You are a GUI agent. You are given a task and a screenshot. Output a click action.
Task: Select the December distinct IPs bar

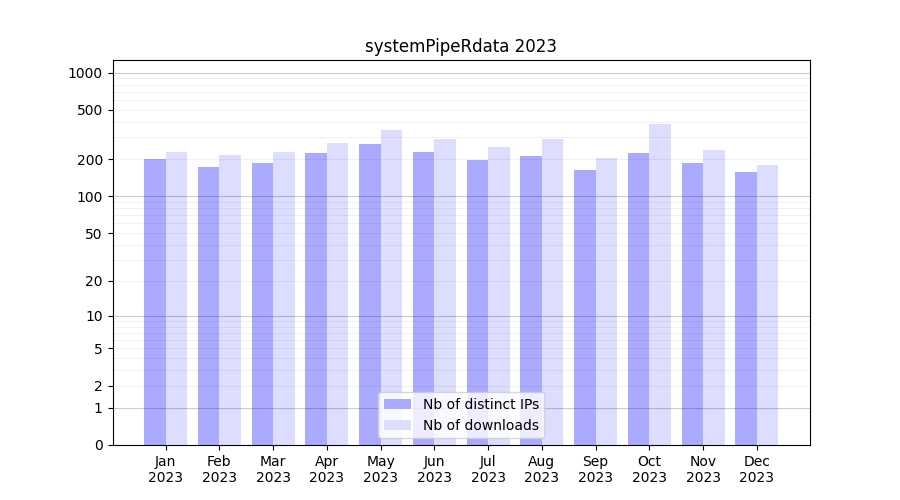746,308
